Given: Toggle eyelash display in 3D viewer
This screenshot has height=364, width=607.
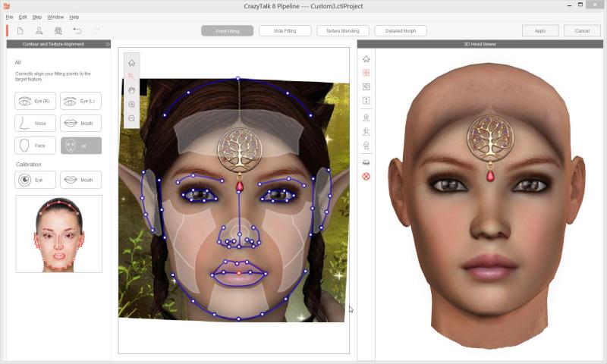Looking at the screenshot, I should [x=366, y=162].
